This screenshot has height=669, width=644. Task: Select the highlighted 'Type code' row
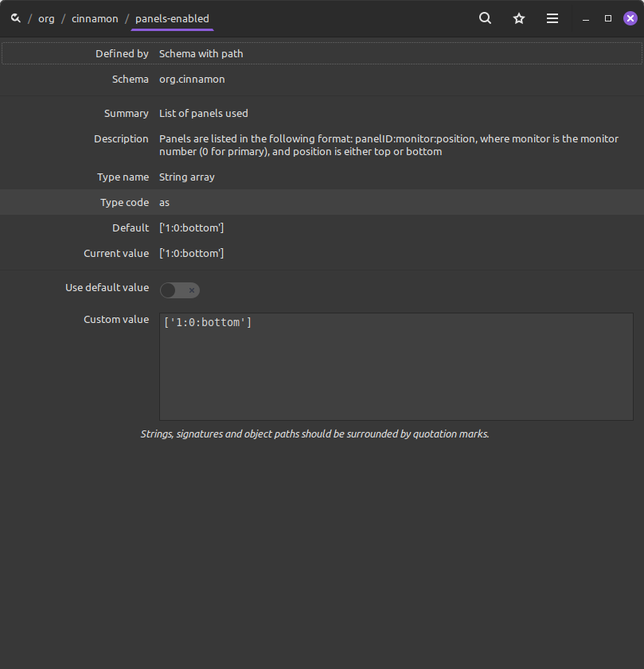coord(322,202)
